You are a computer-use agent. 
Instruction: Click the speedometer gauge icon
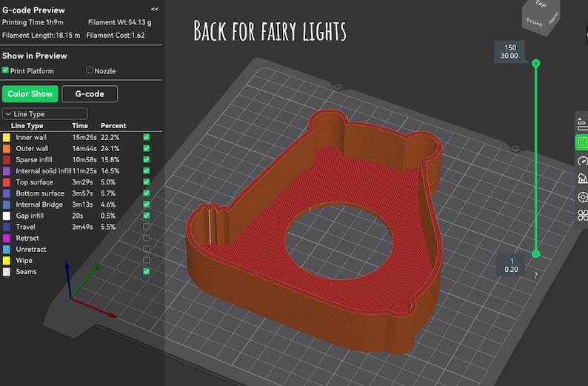[582, 161]
